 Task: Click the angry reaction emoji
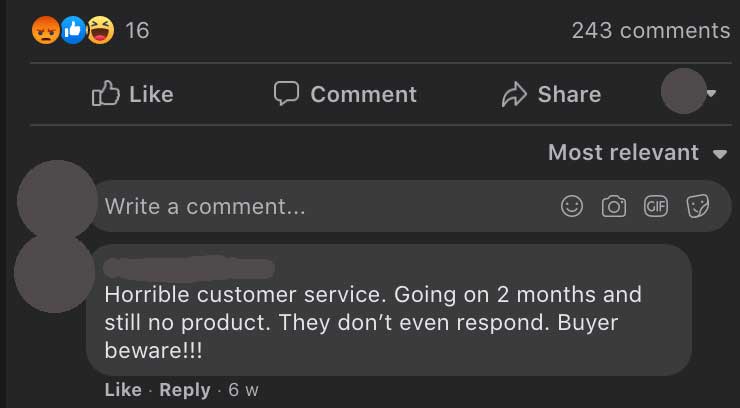tap(45, 31)
